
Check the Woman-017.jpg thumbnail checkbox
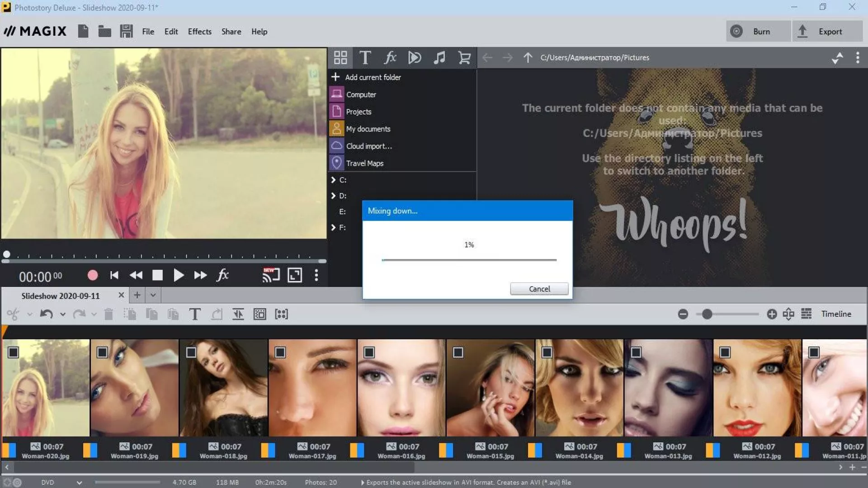[280, 352]
